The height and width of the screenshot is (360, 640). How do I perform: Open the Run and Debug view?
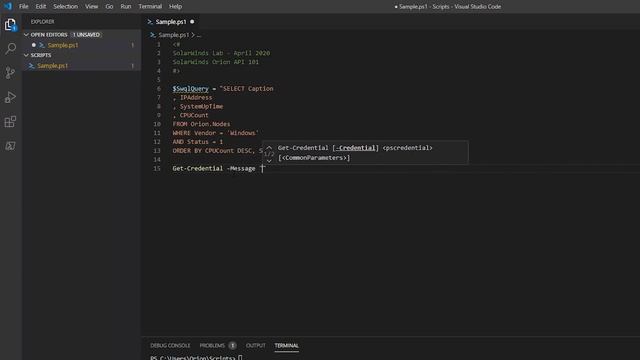(11, 97)
